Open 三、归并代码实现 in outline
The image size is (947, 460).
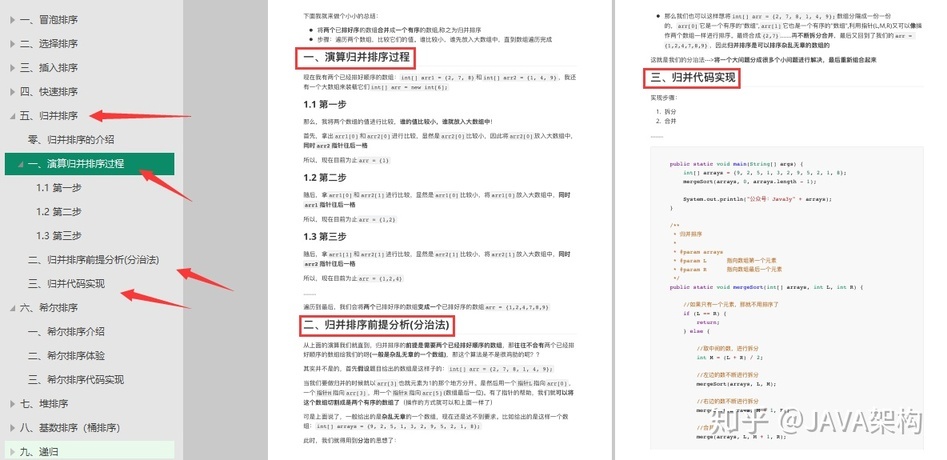[66, 284]
